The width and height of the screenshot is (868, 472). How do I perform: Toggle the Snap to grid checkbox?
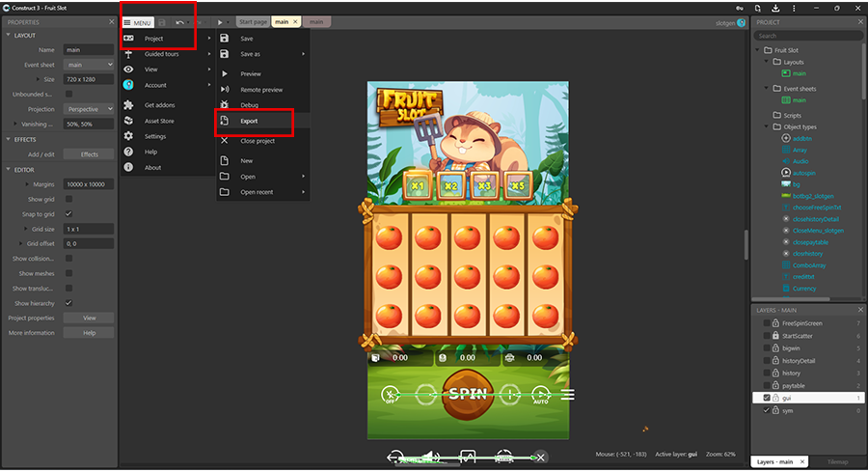[68, 213]
